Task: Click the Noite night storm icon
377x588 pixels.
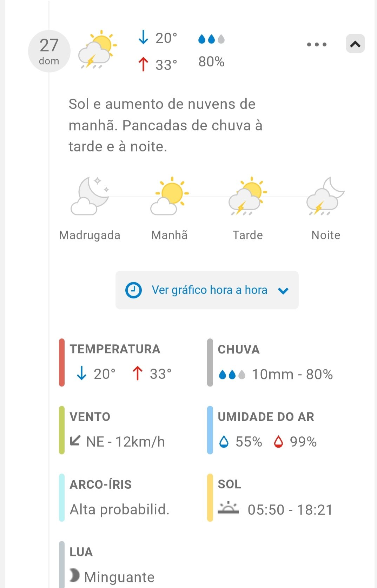Action: [325, 196]
